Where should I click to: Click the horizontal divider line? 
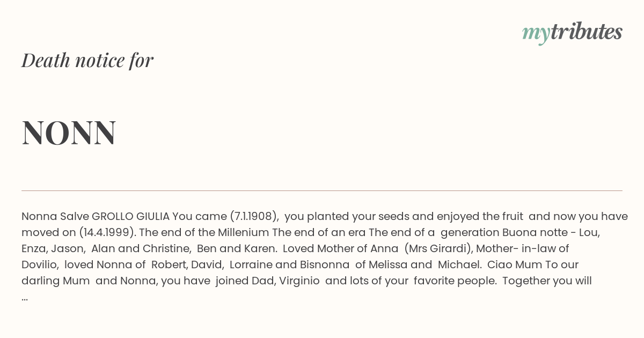coord(322,190)
